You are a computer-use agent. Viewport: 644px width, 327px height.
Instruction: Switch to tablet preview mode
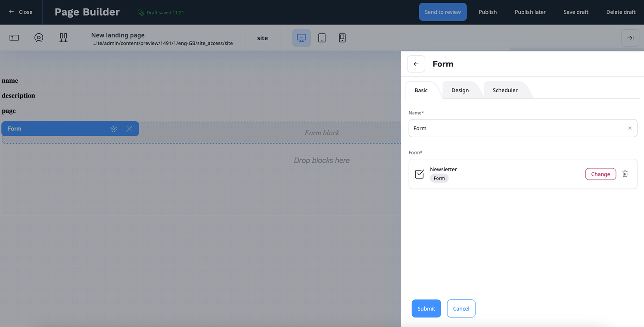(322, 38)
